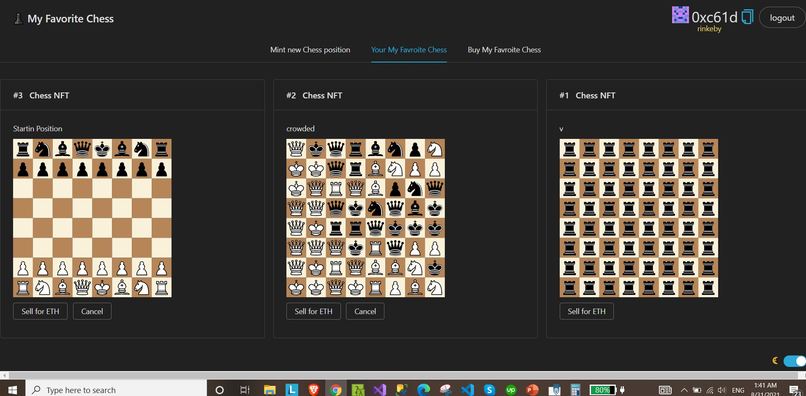Switch to Your My Favroite Chess tab

(x=409, y=50)
